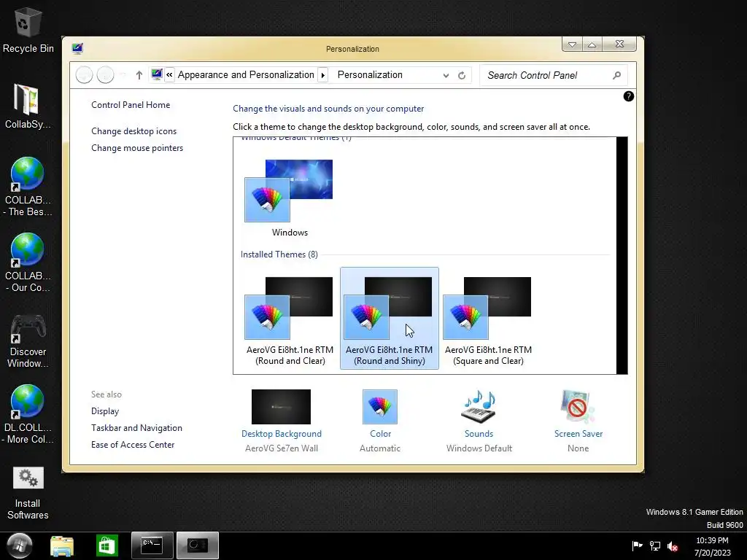Open COLLAB - The Bes... globe shortcut
The width and height of the screenshot is (747, 560).
[x=27, y=186]
